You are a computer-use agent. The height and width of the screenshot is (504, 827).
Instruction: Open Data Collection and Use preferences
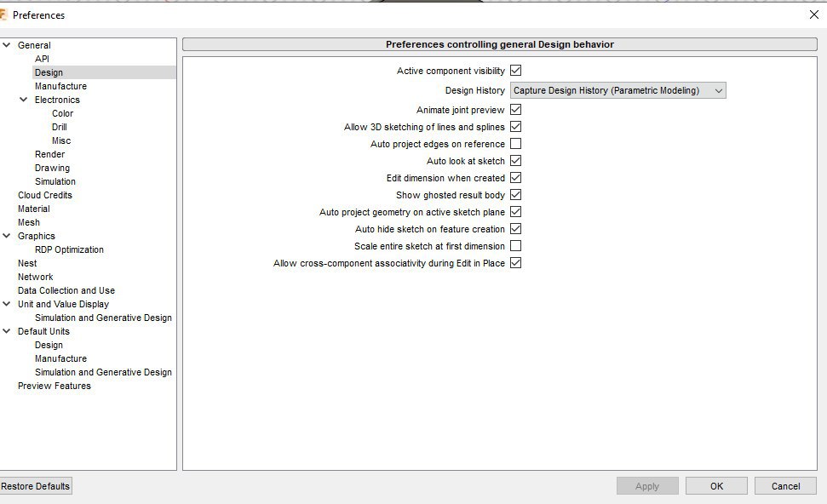[66, 290]
